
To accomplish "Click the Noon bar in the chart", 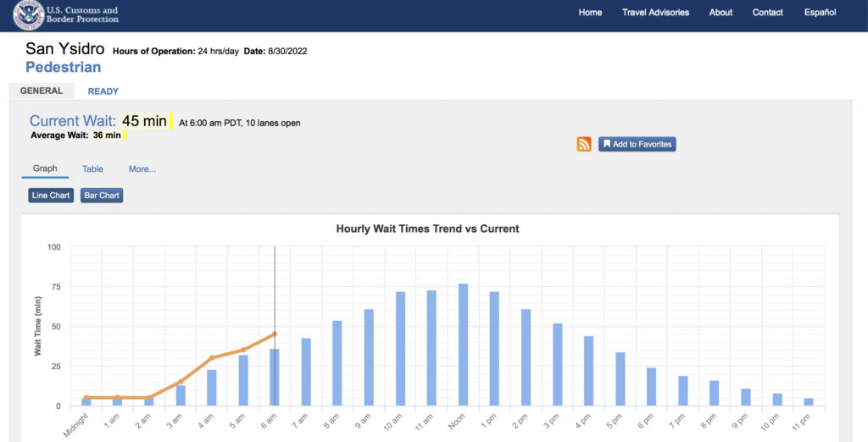I will coord(464,345).
